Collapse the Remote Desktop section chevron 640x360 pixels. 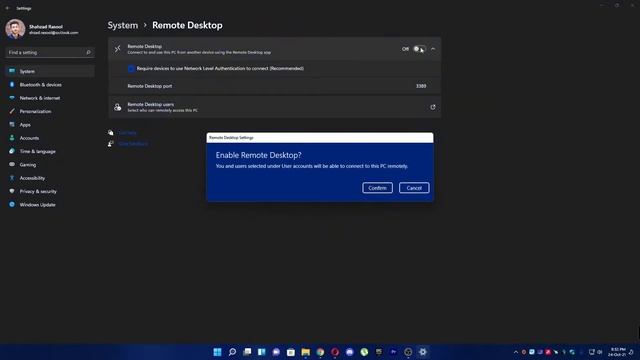(x=433, y=49)
